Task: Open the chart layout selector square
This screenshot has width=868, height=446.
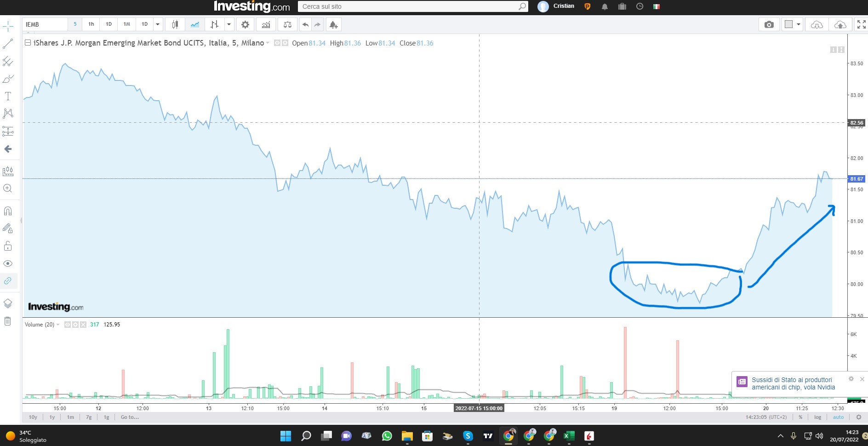Action: 788,24
